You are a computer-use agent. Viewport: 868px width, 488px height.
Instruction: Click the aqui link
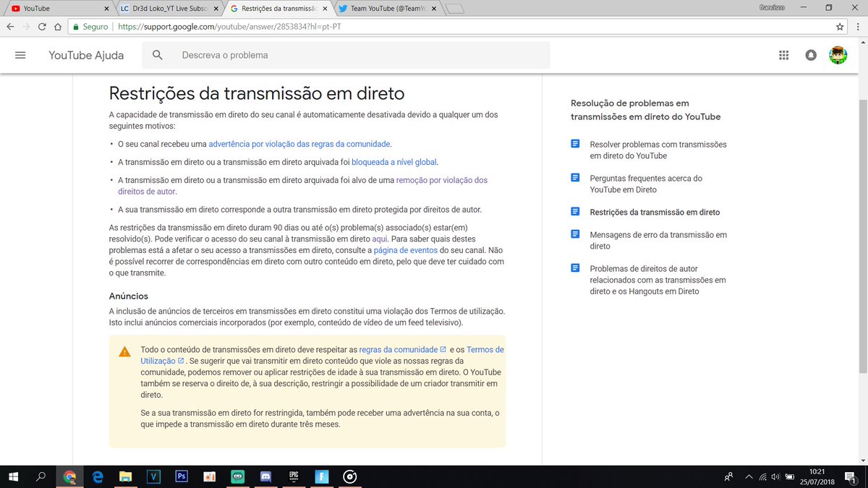click(x=380, y=239)
